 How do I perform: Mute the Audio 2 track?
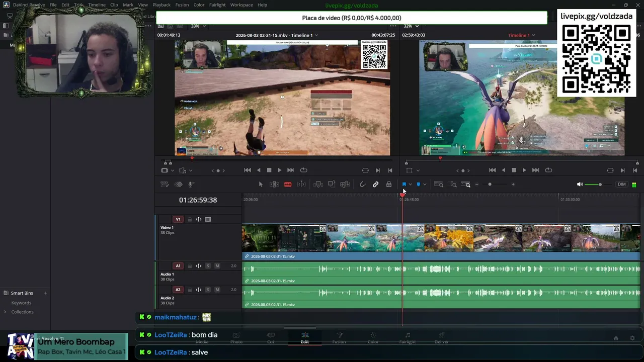point(217,290)
